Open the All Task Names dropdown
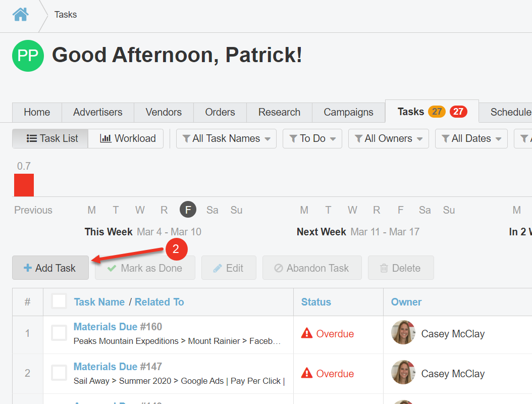Screen dimensions: 532x404 click(226, 138)
